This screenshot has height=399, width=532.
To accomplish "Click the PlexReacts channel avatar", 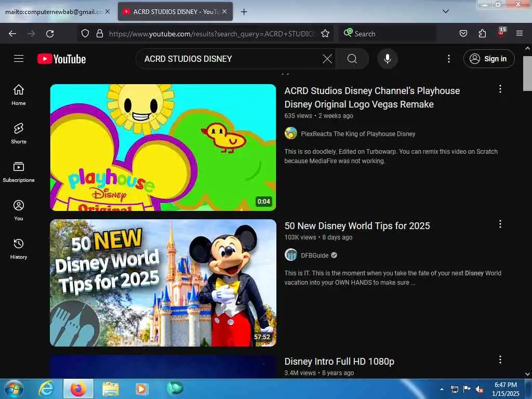I will tap(291, 134).
